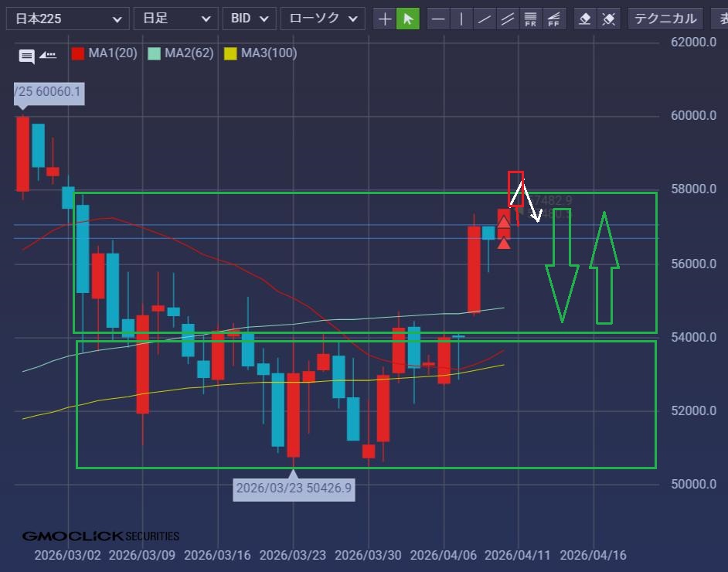This screenshot has height=572, width=728.
Task: Select the Fibonacci fan FF tool
Action: 553,19
